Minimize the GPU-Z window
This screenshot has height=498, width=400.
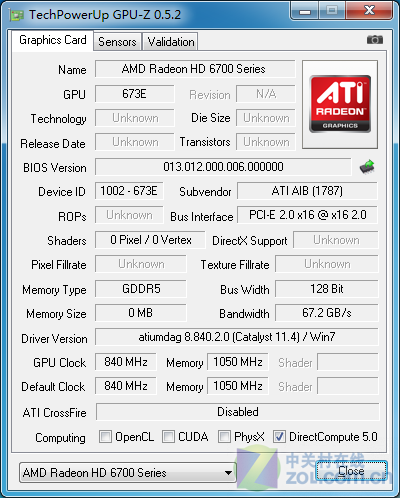[x=305, y=12]
